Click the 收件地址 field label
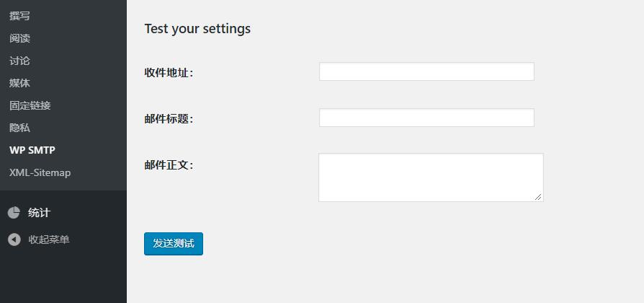Image resolution: width=644 pixels, height=303 pixels. 169,73
